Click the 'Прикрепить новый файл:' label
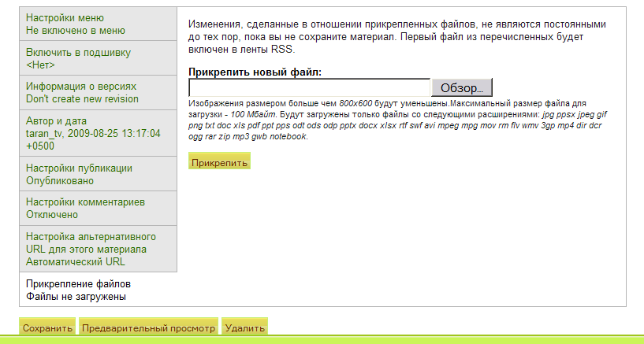Image resolution: width=644 pixels, height=344 pixels. (x=255, y=72)
